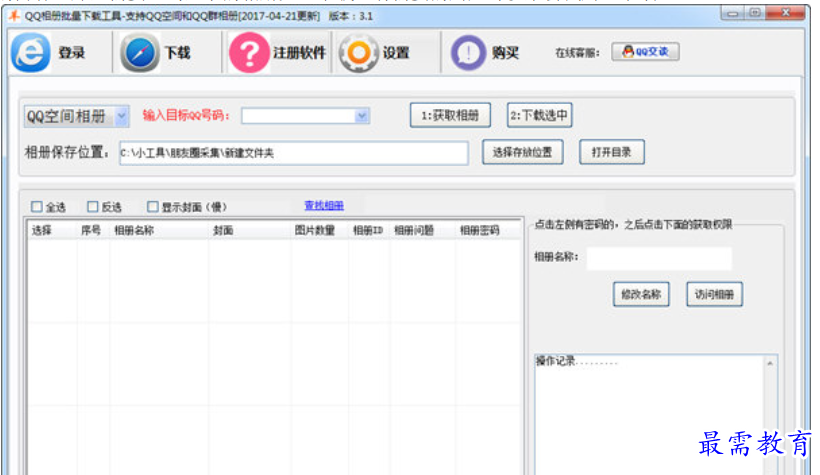Click the log scrollbar up arrow

[x=770, y=363]
